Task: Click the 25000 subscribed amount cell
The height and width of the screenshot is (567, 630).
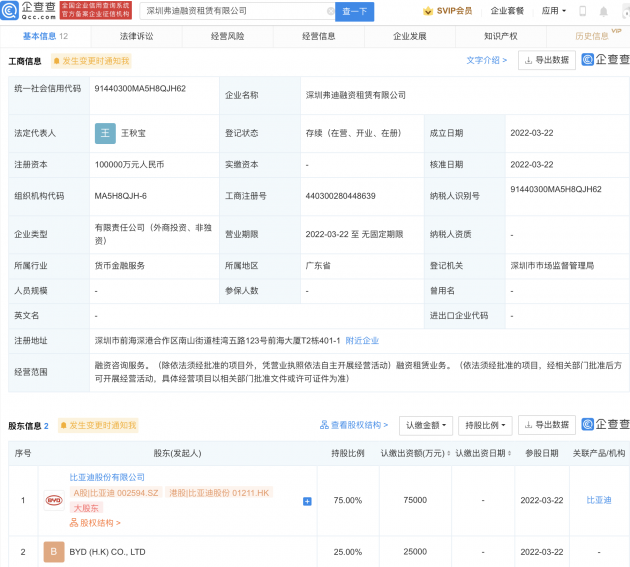Action: pos(415,552)
